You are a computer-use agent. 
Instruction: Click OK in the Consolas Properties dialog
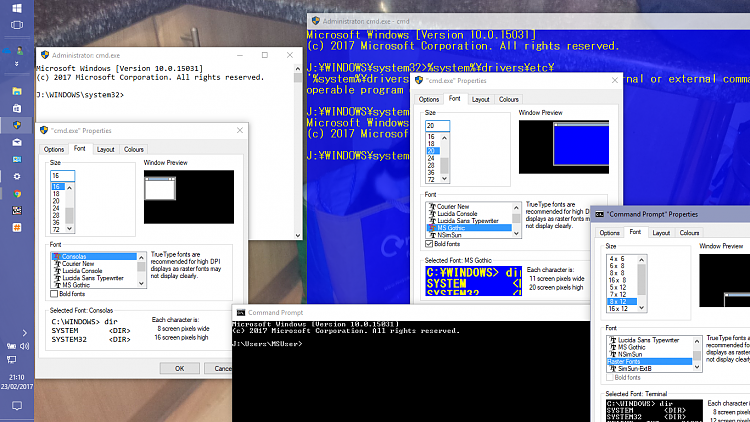(179, 368)
